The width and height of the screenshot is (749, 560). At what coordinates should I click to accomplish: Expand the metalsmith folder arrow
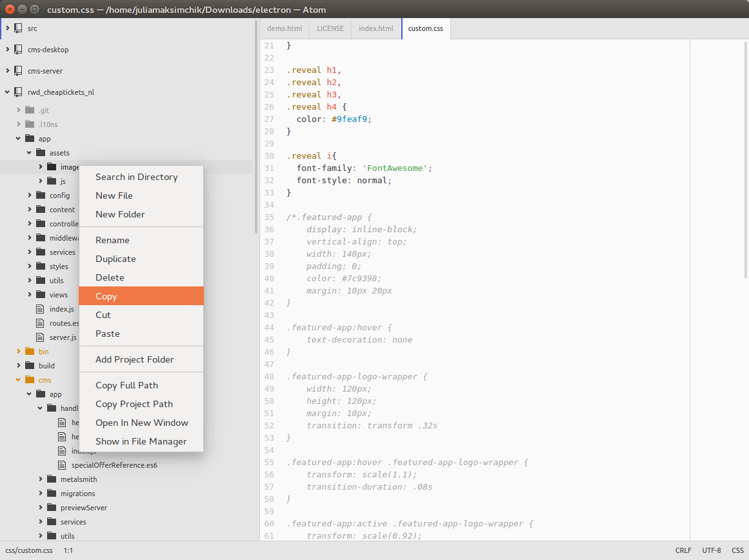click(x=41, y=479)
